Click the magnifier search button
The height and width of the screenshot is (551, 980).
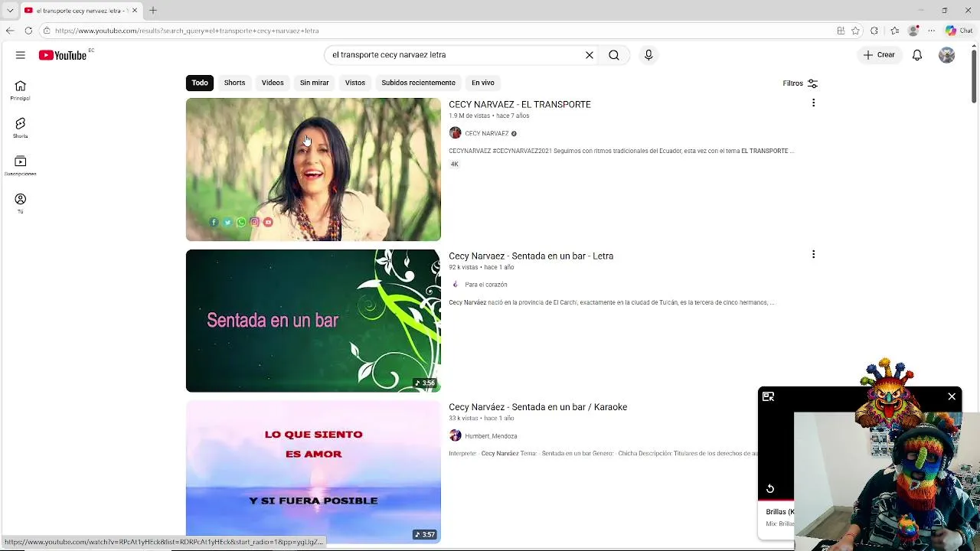click(614, 55)
